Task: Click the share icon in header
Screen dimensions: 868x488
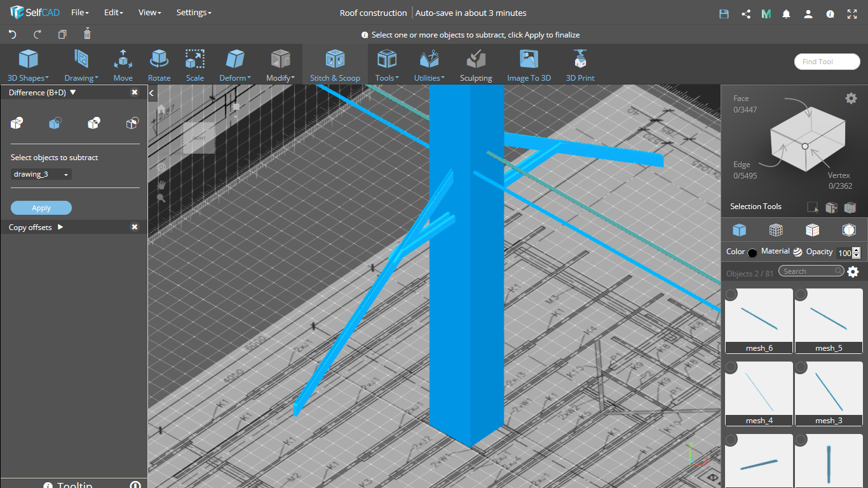Action: 746,13
